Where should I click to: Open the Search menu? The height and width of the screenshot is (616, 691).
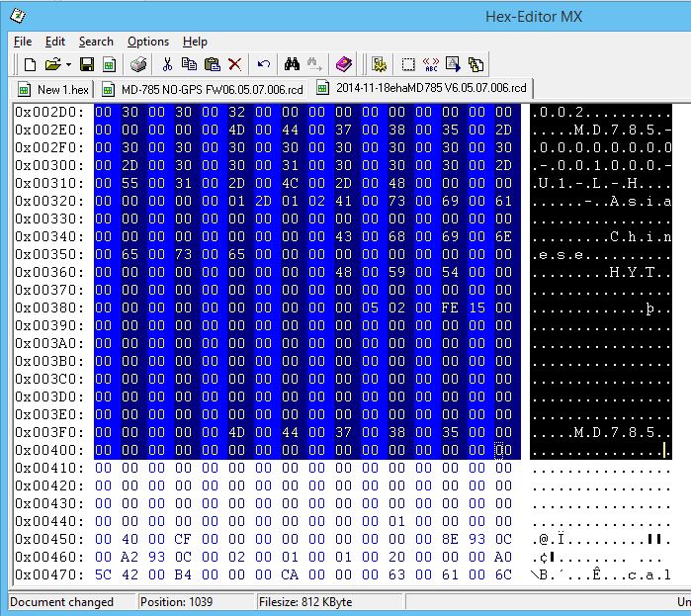tap(96, 42)
